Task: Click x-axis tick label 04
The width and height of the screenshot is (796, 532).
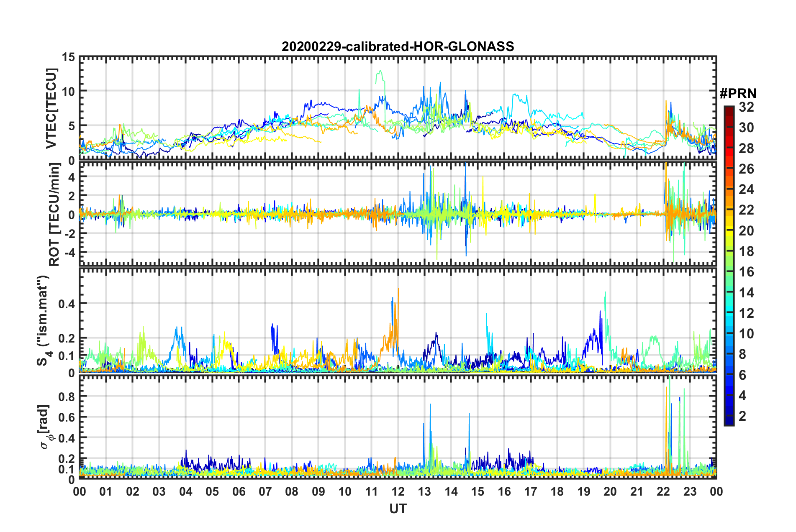Action: coord(186,491)
